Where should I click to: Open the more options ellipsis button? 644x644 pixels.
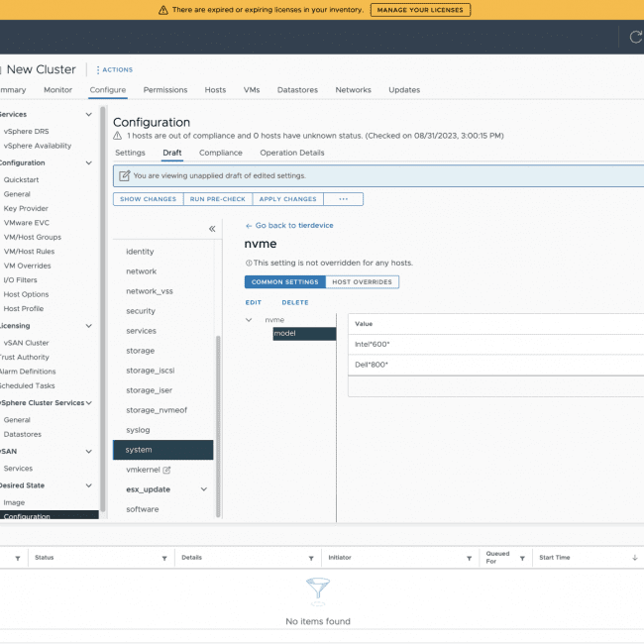click(343, 199)
